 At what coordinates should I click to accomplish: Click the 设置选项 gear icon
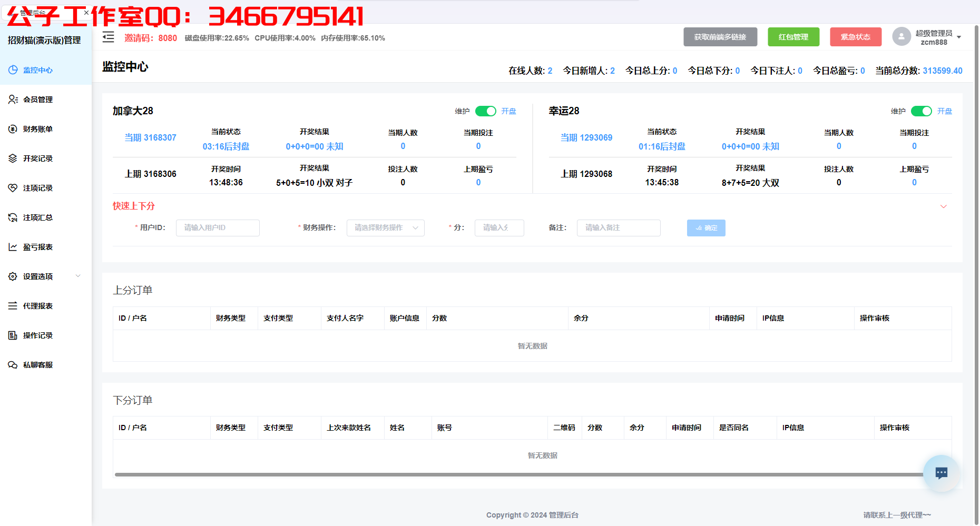coord(13,276)
